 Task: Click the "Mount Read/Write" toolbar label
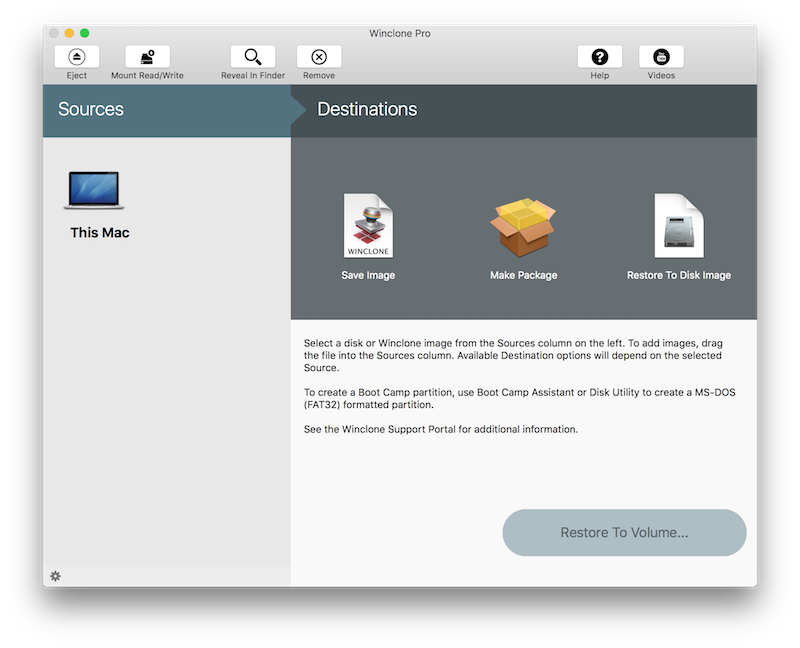pyautogui.click(x=147, y=76)
